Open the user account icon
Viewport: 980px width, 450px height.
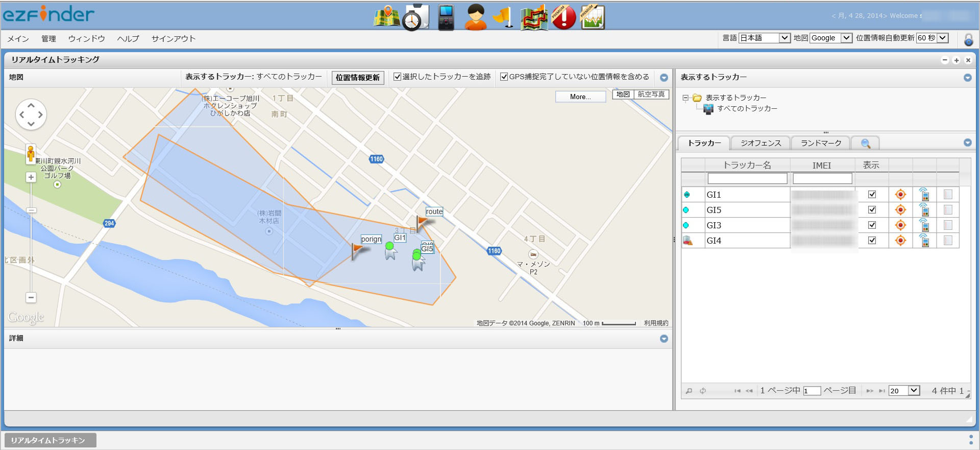(x=476, y=17)
